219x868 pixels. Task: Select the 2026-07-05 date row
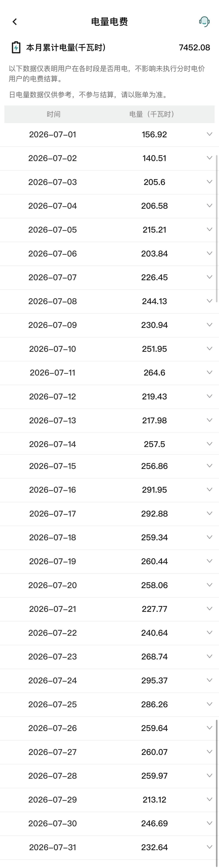coord(109,230)
